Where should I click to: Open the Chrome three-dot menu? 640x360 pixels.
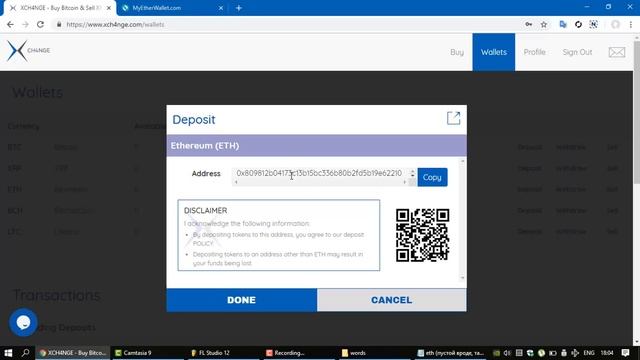coord(631,24)
